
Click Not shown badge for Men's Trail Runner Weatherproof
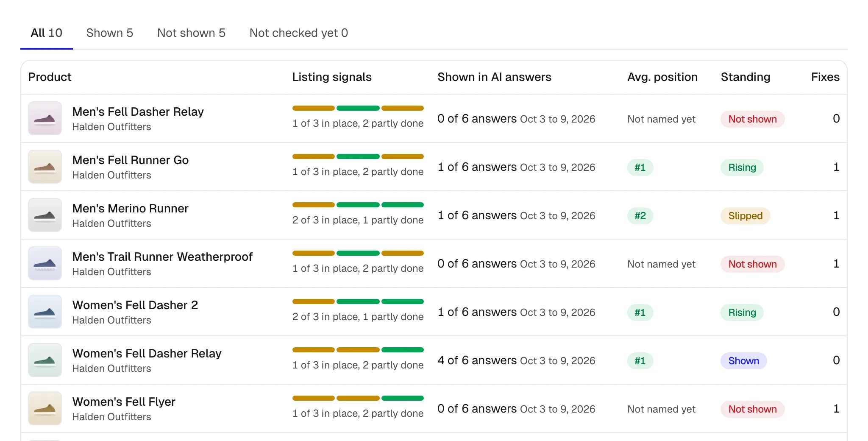coord(753,264)
